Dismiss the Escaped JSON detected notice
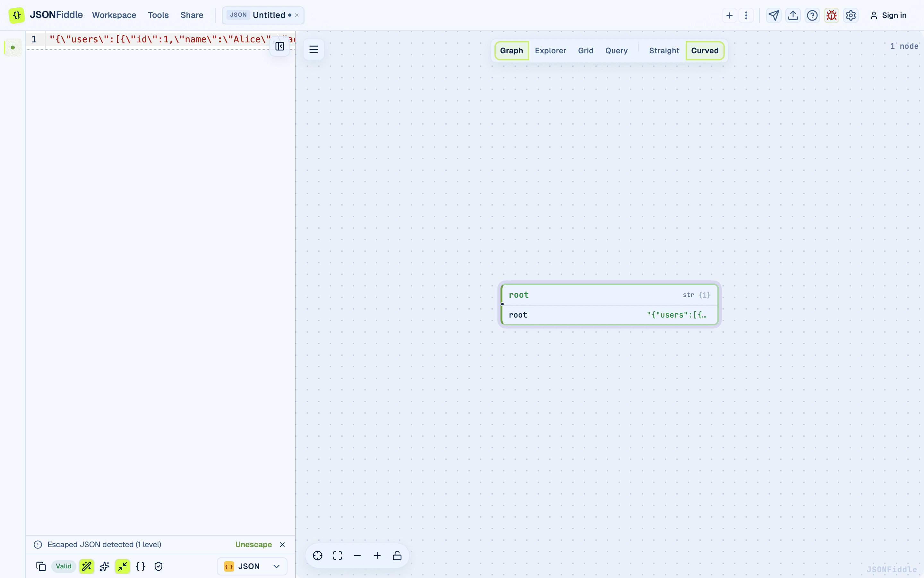The height and width of the screenshot is (578, 924). coord(282,544)
